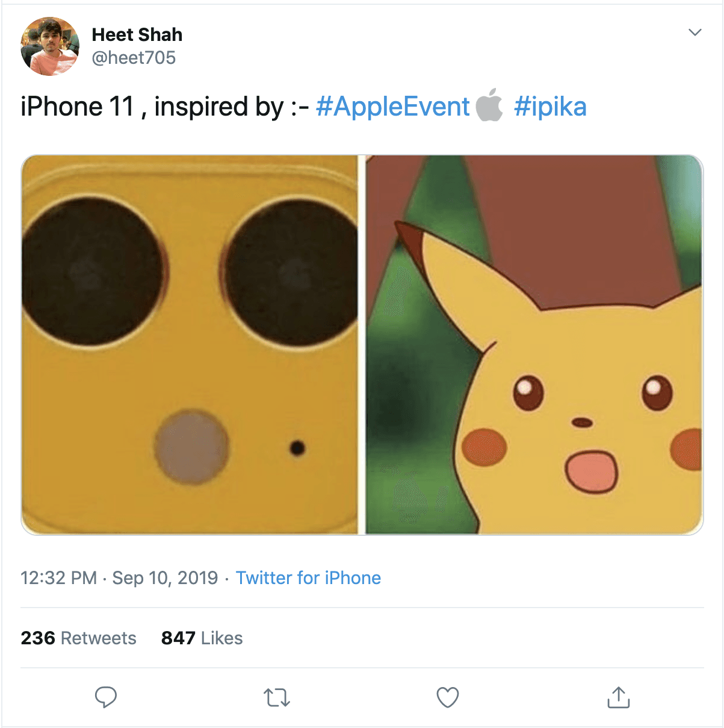Open the surprised Pikachu image
Viewport: 724px width, 728px height.
tap(534, 344)
